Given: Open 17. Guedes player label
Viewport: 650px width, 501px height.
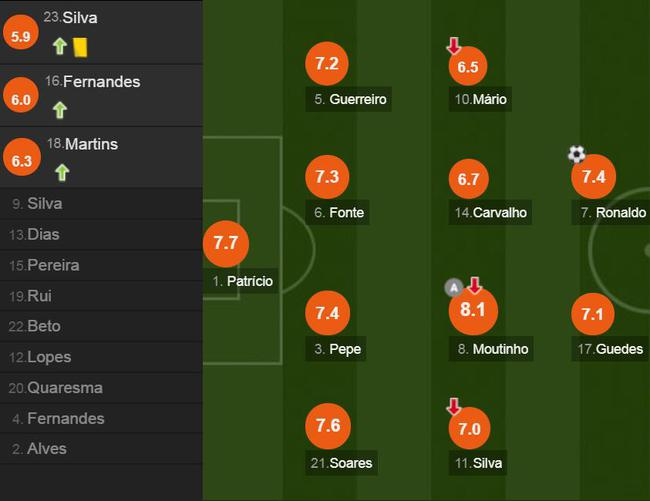Looking at the screenshot, I should pyautogui.click(x=610, y=349).
